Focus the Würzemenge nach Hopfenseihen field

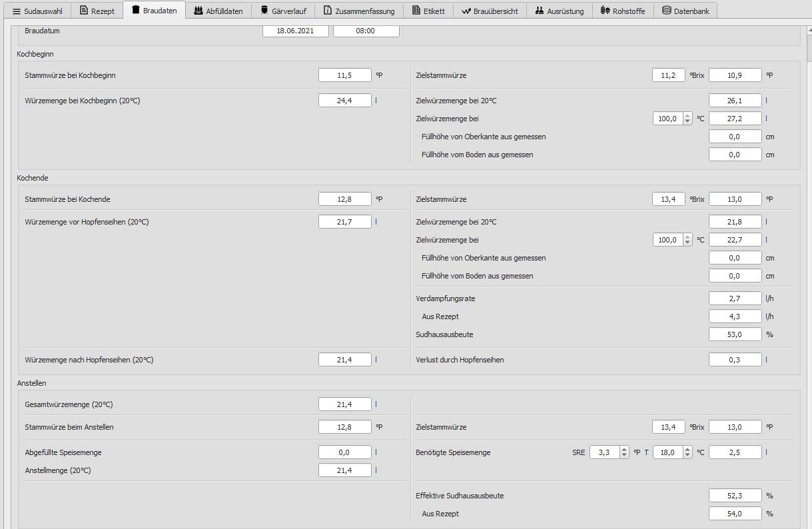pos(344,360)
